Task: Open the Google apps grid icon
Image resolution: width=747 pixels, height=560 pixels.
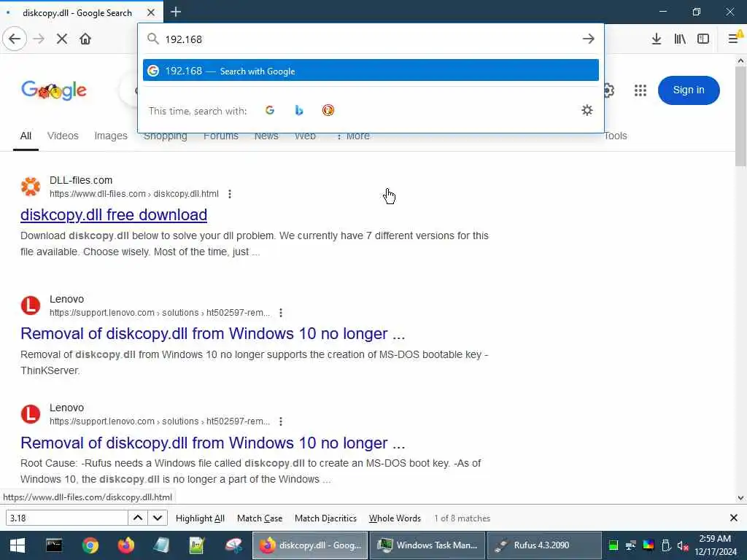Action: point(640,90)
